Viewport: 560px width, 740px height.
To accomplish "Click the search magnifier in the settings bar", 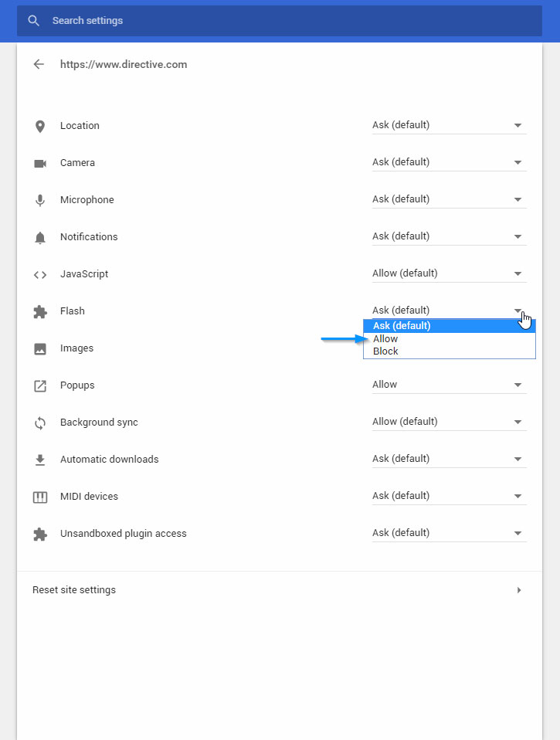I will 33,21.
